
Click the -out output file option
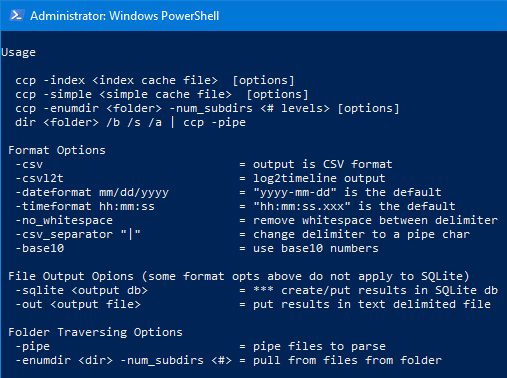(78, 305)
